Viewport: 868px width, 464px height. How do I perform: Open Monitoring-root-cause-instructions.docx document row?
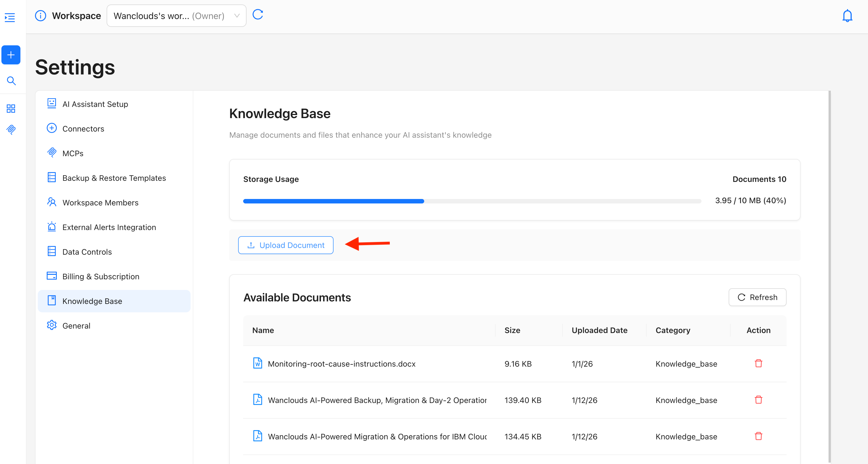[341, 364]
